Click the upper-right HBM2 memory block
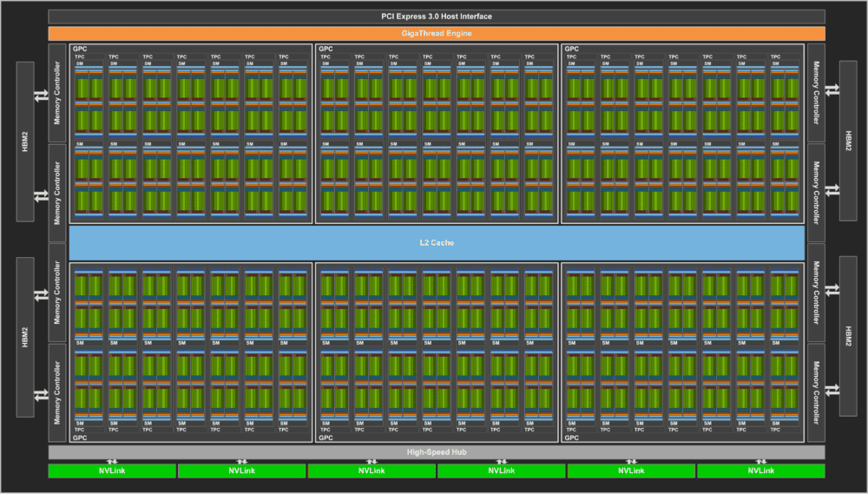The height and width of the screenshot is (494, 868). pyautogui.click(x=848, y=141)
